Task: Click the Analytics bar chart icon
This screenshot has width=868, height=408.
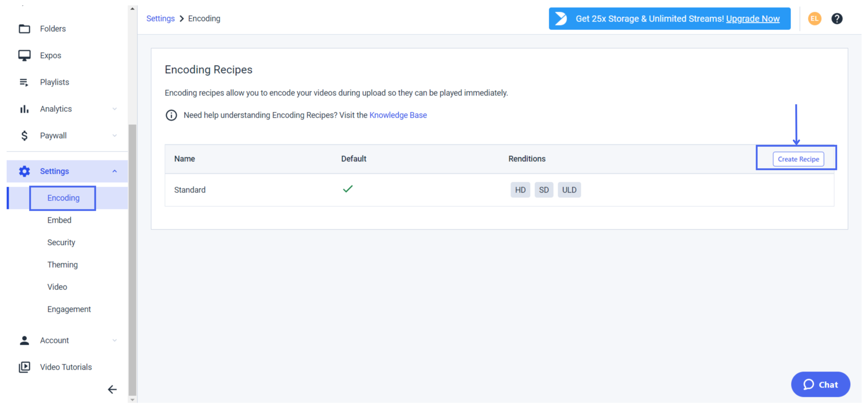Action: tap(25, 109)
